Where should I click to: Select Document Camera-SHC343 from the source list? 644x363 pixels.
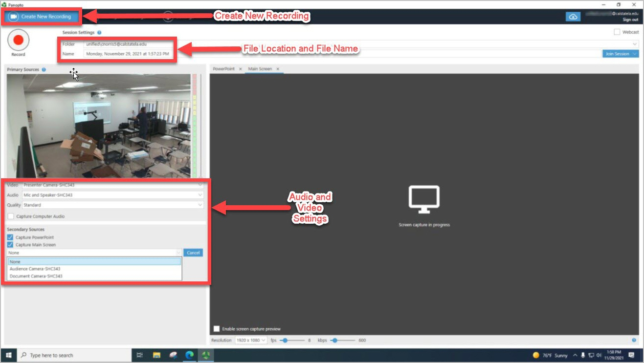click(x=37, y=276)
